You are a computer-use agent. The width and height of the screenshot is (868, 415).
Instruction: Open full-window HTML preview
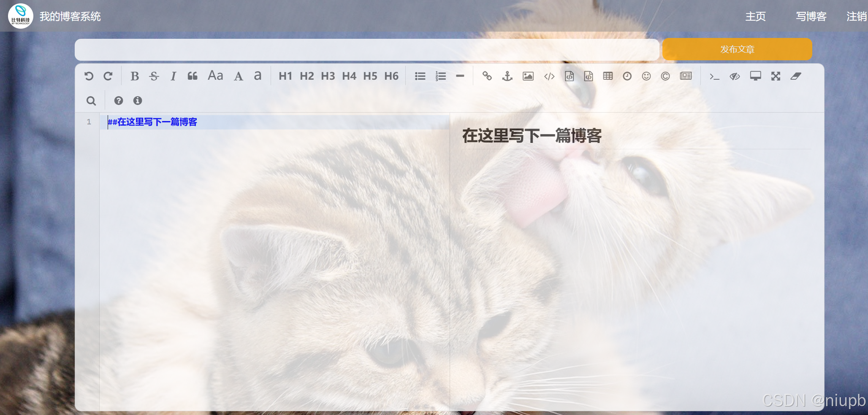(756, 76)
